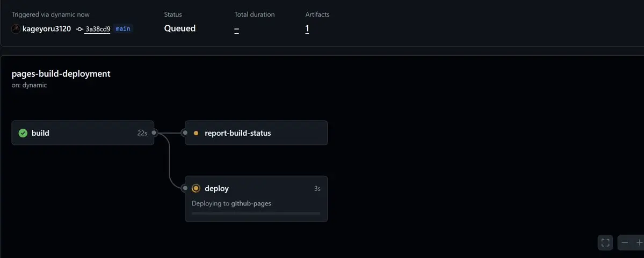
Task: Click the 22s build duration
Action: point(142,133)
